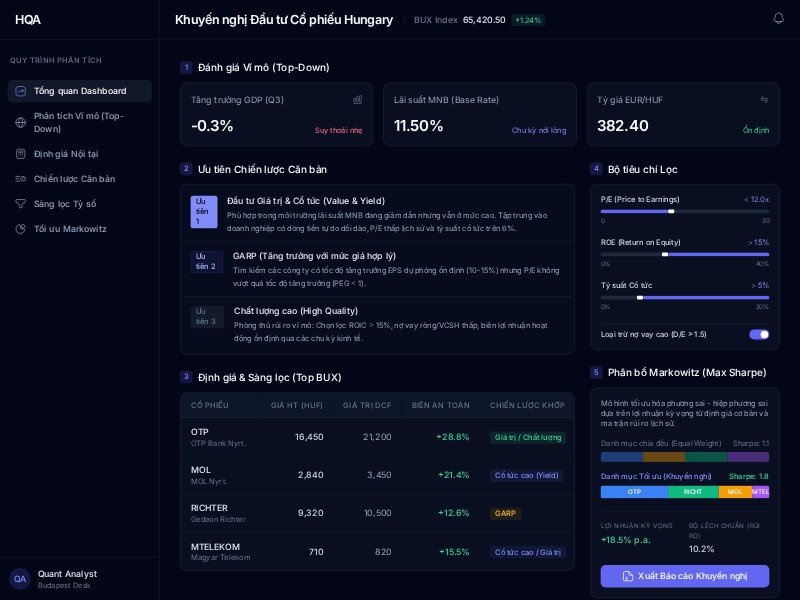
Task: Click the Xuất Báo cáo Khuyến nghị button
Action: click(x=685, y=576)
